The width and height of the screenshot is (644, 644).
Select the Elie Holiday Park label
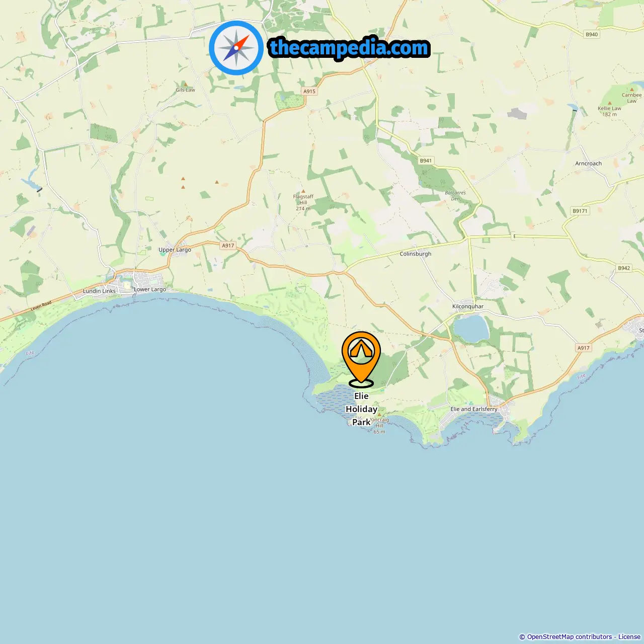361,409
